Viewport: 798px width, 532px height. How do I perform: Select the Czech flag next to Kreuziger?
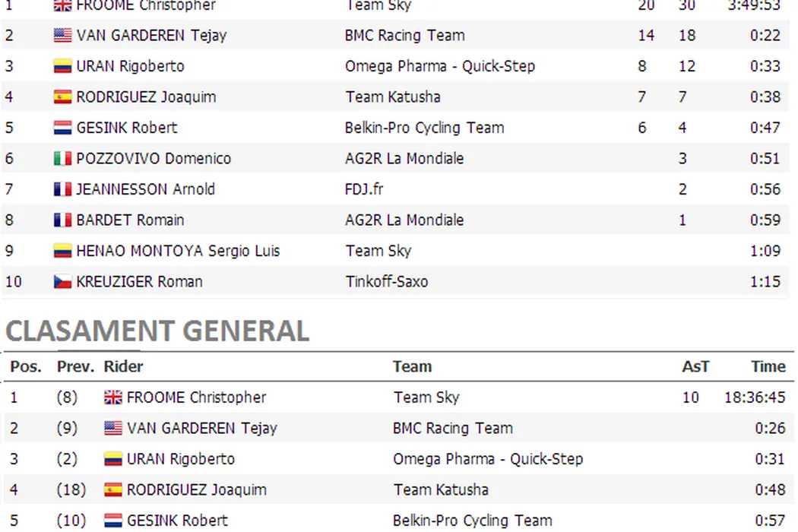[62, 282]
